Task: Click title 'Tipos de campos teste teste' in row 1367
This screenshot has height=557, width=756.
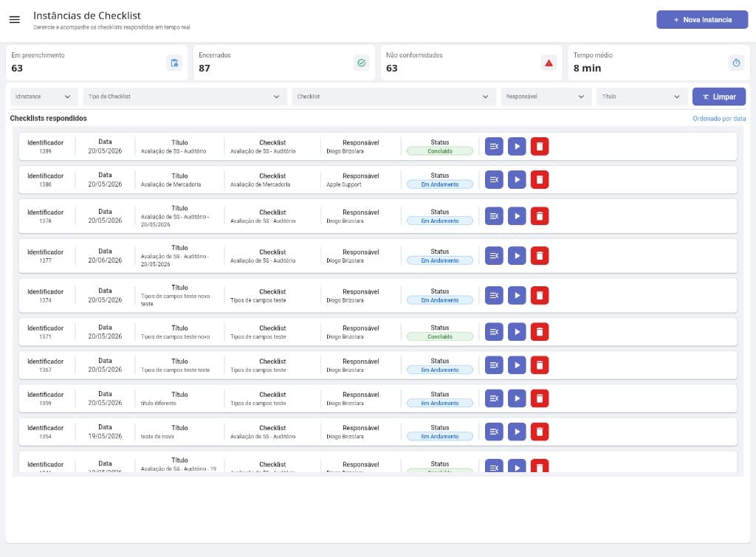Action: pyautogui.click(x=176, y=370)
